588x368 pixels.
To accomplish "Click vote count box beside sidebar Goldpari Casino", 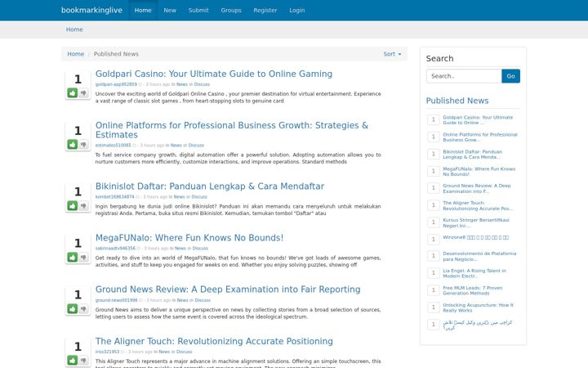I will [434, 119].
